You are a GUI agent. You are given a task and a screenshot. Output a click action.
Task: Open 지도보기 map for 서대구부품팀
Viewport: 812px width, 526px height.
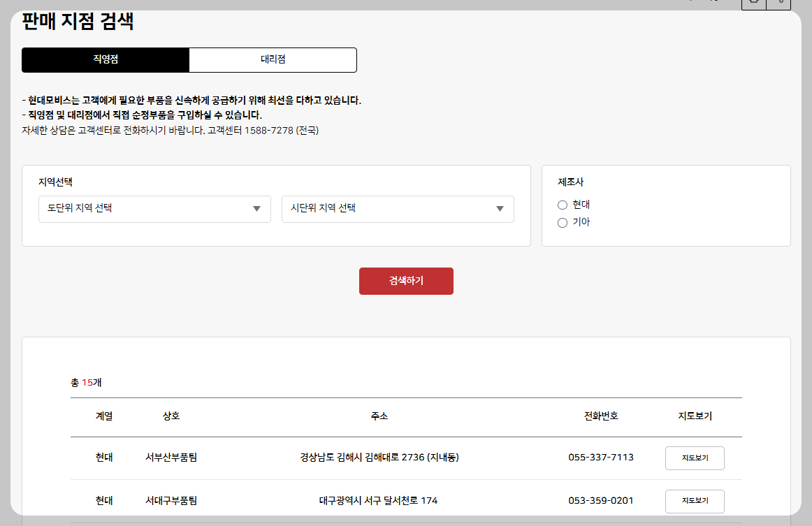pos(695,501)
